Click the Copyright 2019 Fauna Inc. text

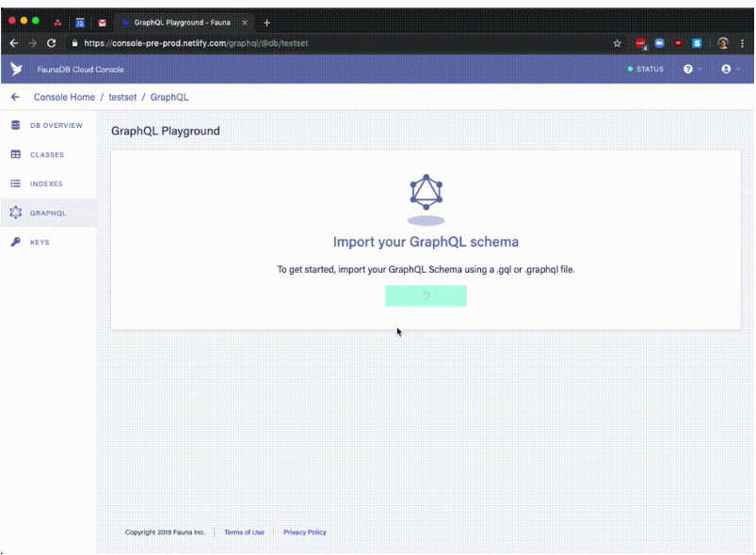(165, 532)
